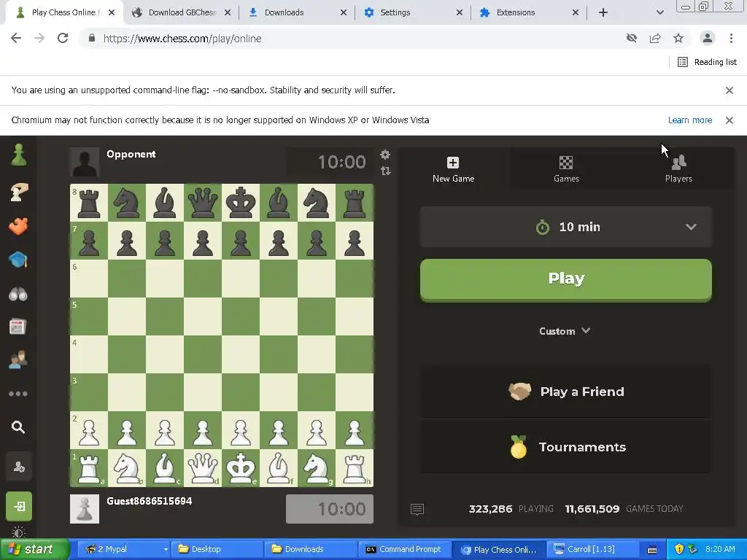Bookmark this page with star icon

point(678,38)
